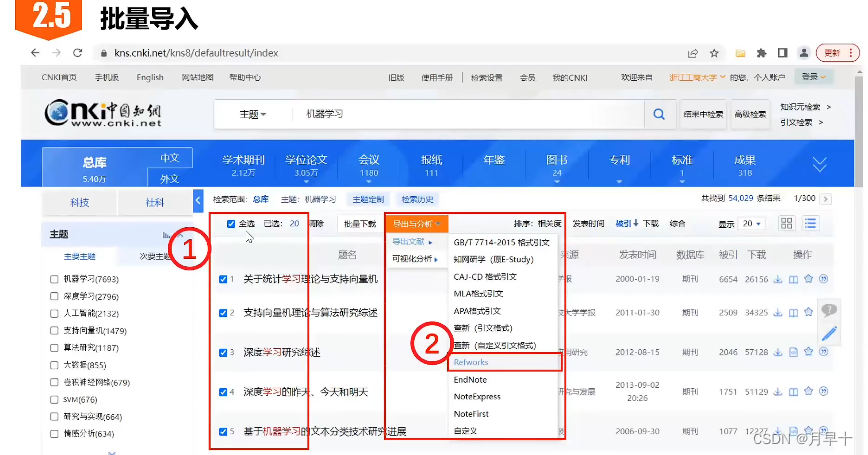
Task: Quote icon in row dated 2000-01-19
Action: coord(824,279)
